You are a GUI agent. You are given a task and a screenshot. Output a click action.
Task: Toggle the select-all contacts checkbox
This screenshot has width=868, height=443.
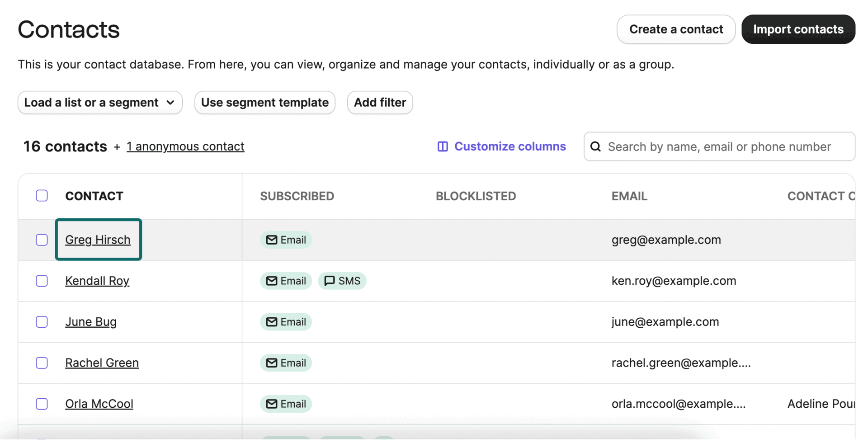click(42, 196)
